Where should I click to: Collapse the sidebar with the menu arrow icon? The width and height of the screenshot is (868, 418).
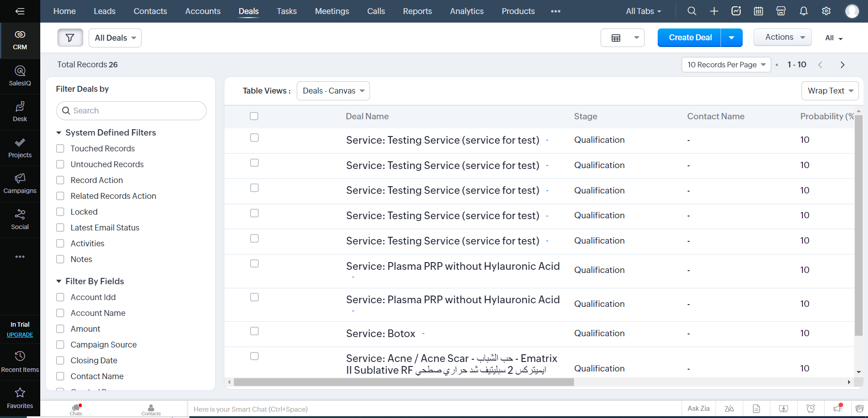coord(20,11)
